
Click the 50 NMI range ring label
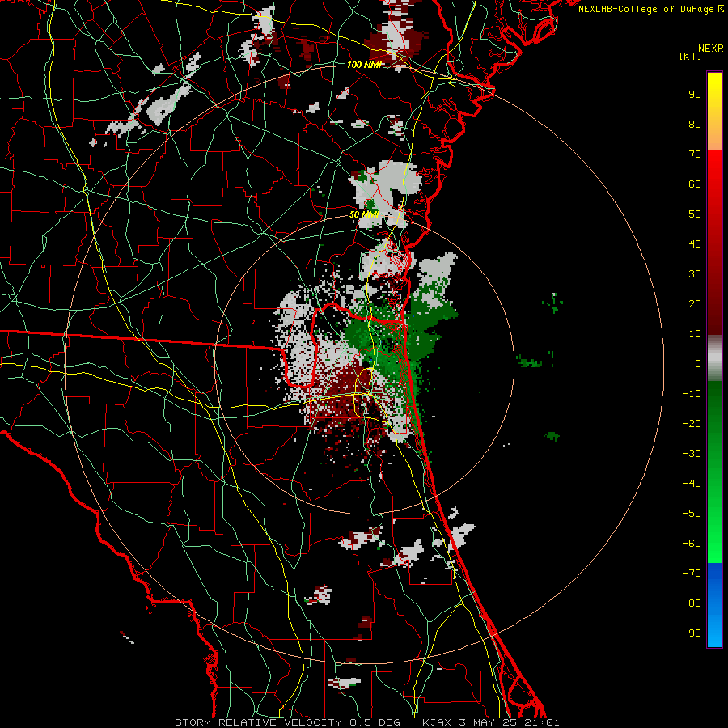point(365,214)
